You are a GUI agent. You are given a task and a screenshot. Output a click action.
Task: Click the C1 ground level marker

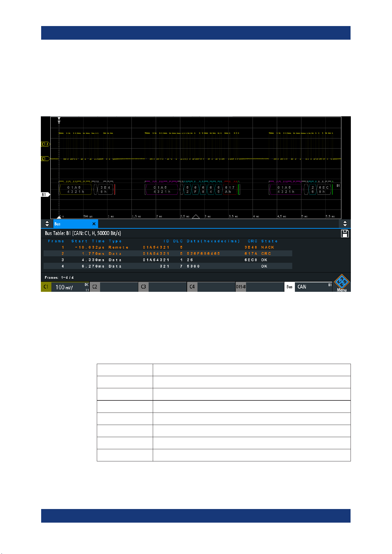point(45,159)
